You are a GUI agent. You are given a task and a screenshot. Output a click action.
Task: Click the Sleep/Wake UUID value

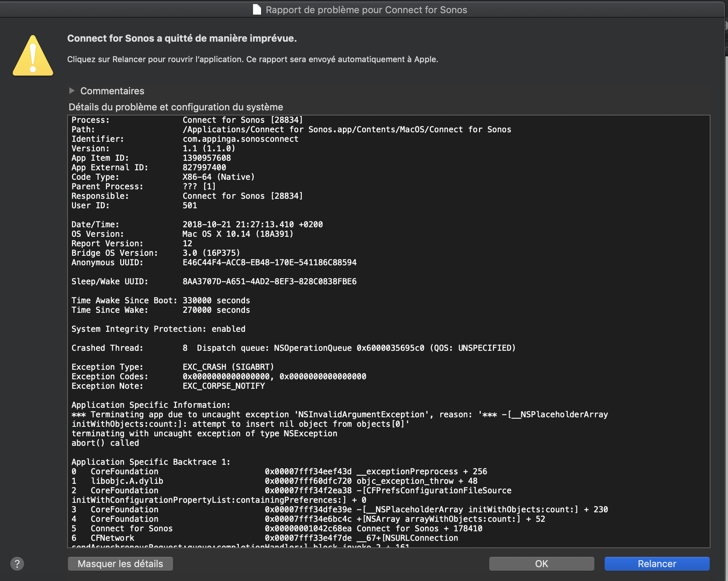click(269, 281)
